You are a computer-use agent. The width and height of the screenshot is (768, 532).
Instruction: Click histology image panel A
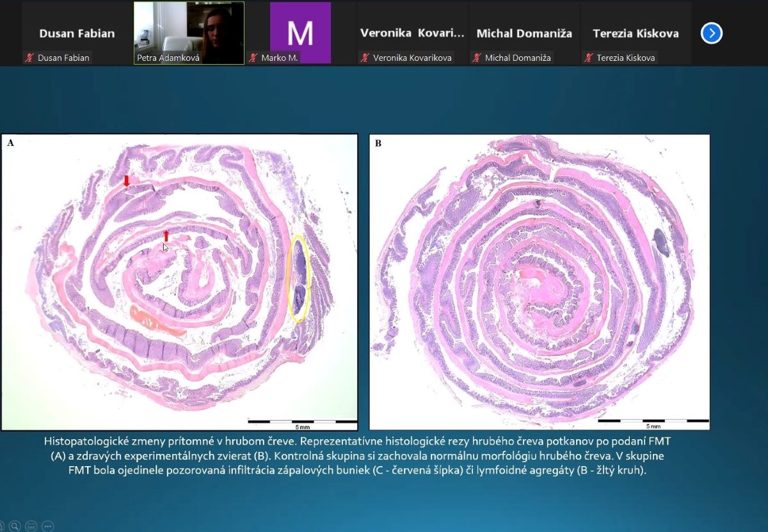click(x=179, y=282)
